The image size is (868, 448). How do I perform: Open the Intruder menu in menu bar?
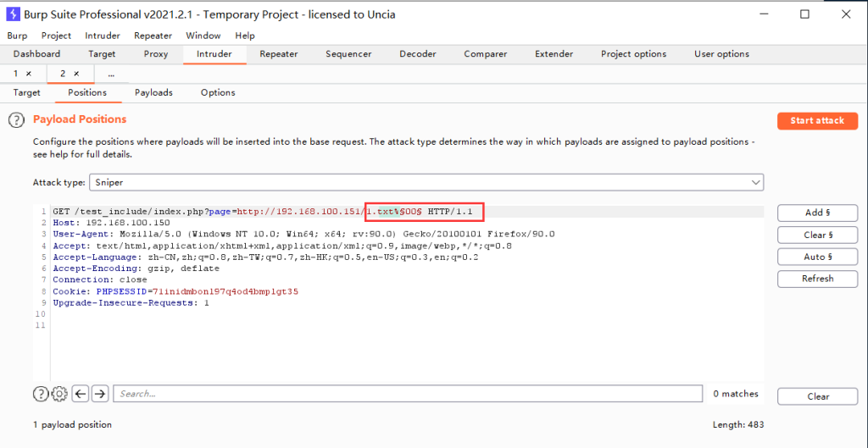(103, 36)
